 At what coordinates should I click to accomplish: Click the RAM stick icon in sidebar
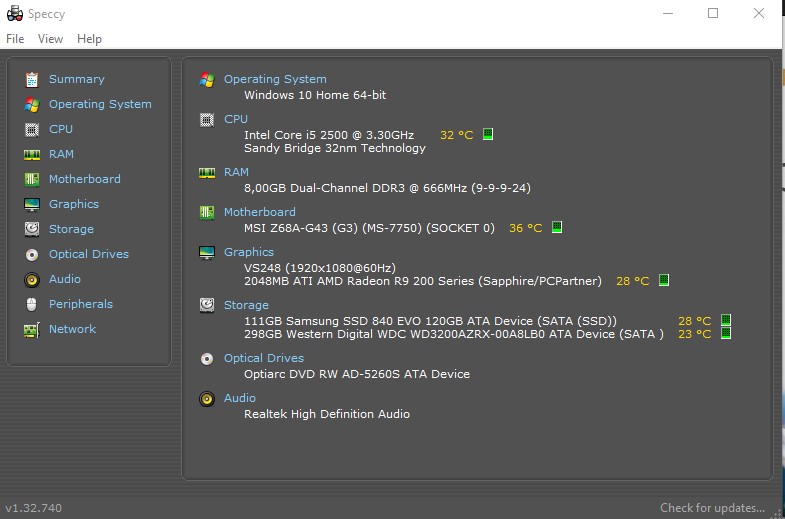coord(32,155)
